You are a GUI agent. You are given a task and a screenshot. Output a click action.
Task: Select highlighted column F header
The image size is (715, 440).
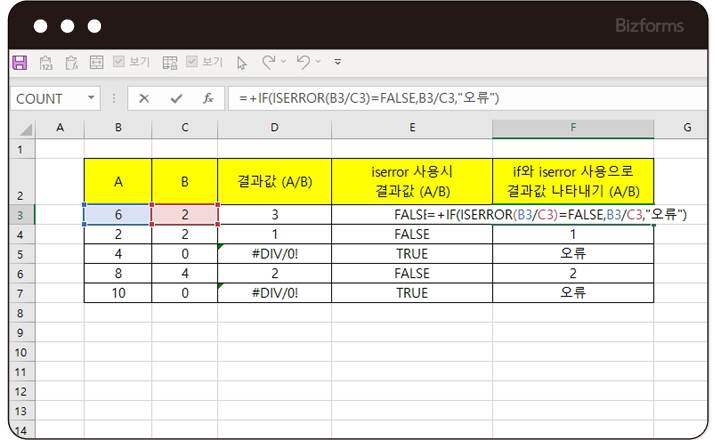[573, 128]
